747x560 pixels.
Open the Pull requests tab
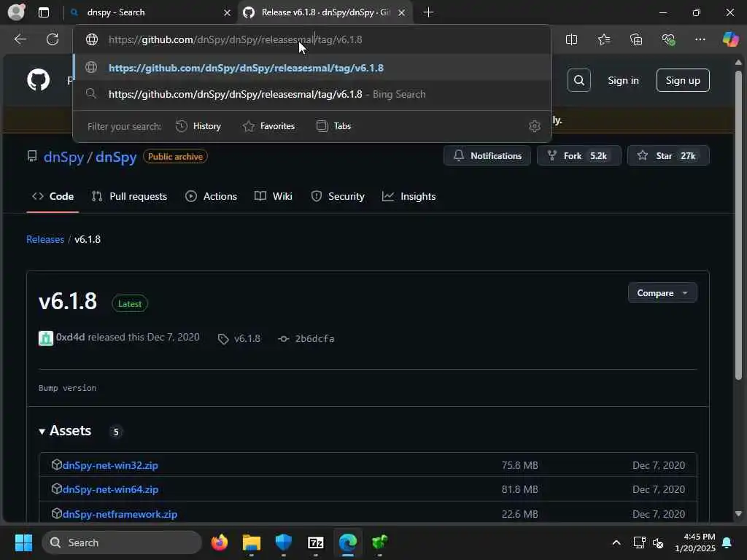coord(129,196)
